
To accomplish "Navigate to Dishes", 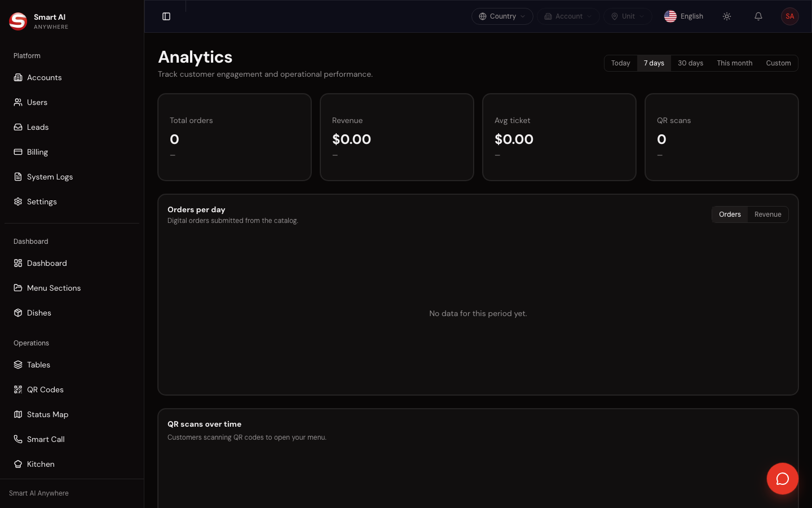I will click(72, 313).
